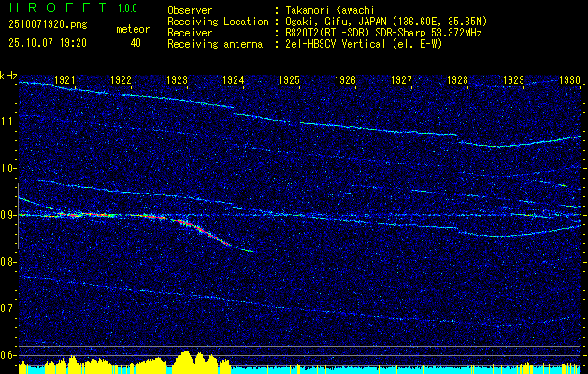Click the 2510071920.png filename text
Image resolution: width=588 pixels, height=374 pixels.
[48, 25]
